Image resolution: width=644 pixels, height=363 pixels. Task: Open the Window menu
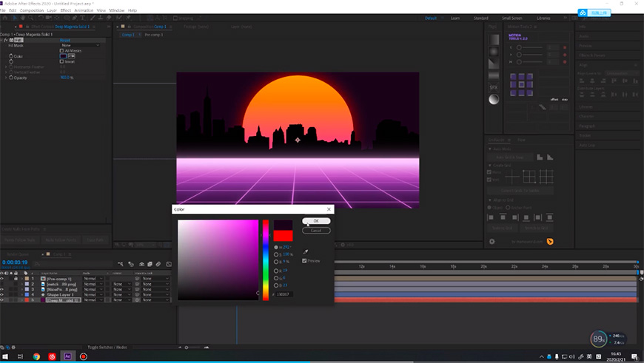pyautogui.click(x=117, y=10)
